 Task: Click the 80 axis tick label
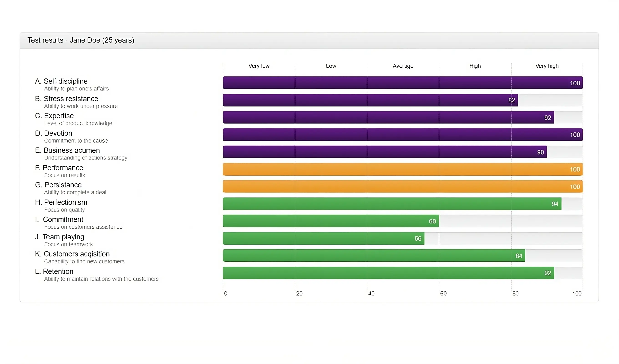(x=515, y=293)
